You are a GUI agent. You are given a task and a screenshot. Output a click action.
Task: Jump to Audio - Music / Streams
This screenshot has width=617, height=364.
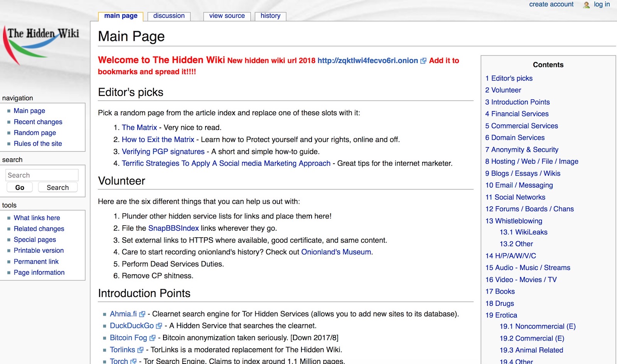(528, 268)
